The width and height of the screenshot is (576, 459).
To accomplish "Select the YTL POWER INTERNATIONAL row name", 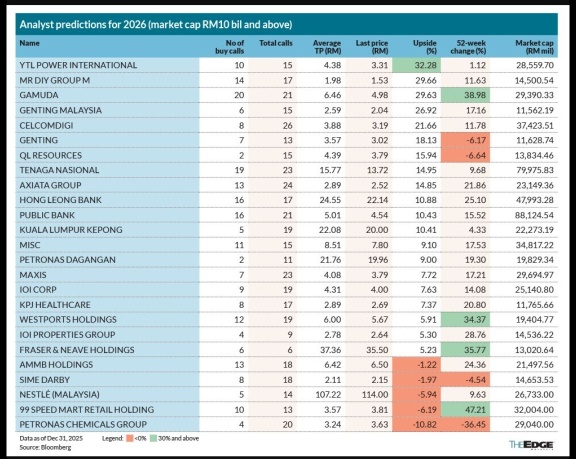I will [78, 65].
